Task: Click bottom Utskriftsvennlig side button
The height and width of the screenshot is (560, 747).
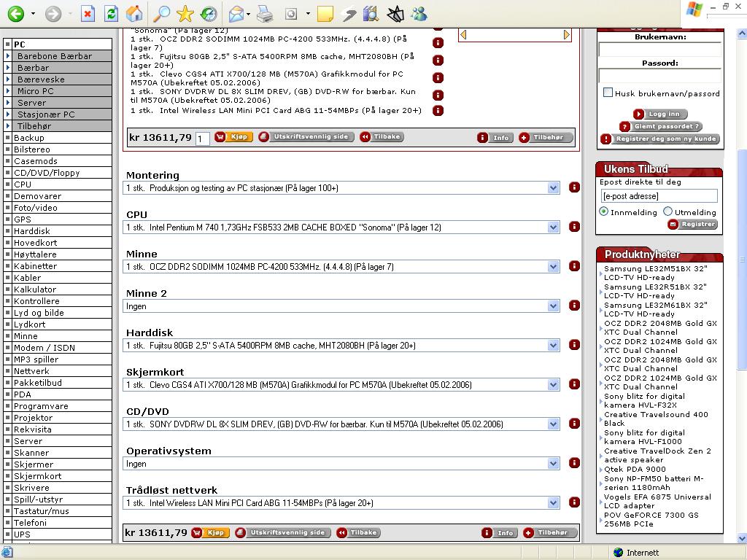Action: [283, 532]
